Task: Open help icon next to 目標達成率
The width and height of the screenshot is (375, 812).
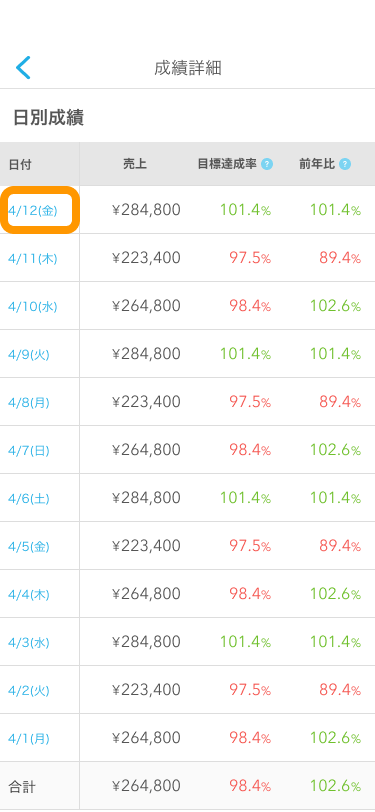Action: pos(267,164)
